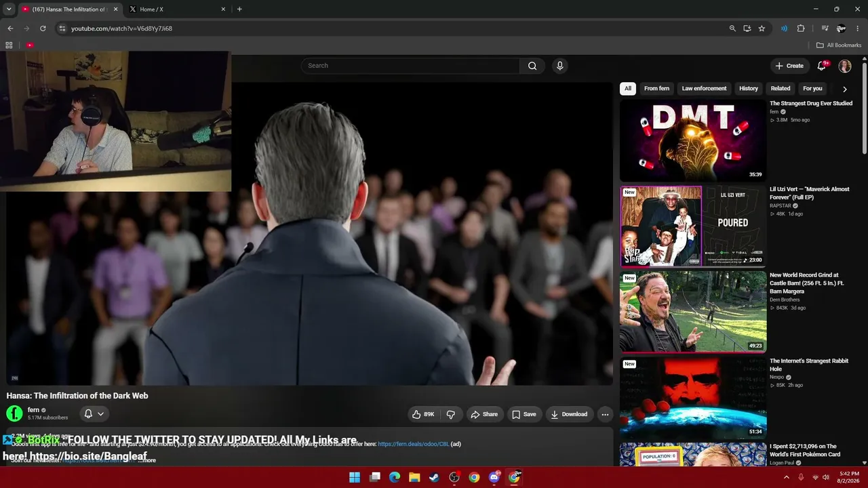Open the Bam Margera video thumbnail
The image size is (868, 488).
(x=693, y=312)
